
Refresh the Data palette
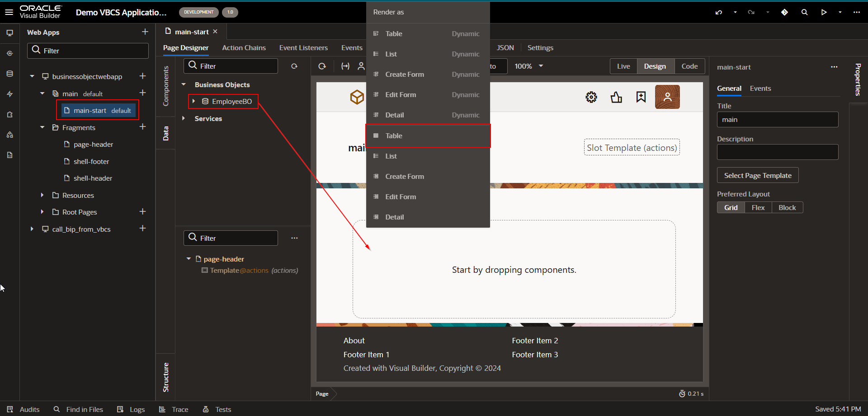coord(294,66)
